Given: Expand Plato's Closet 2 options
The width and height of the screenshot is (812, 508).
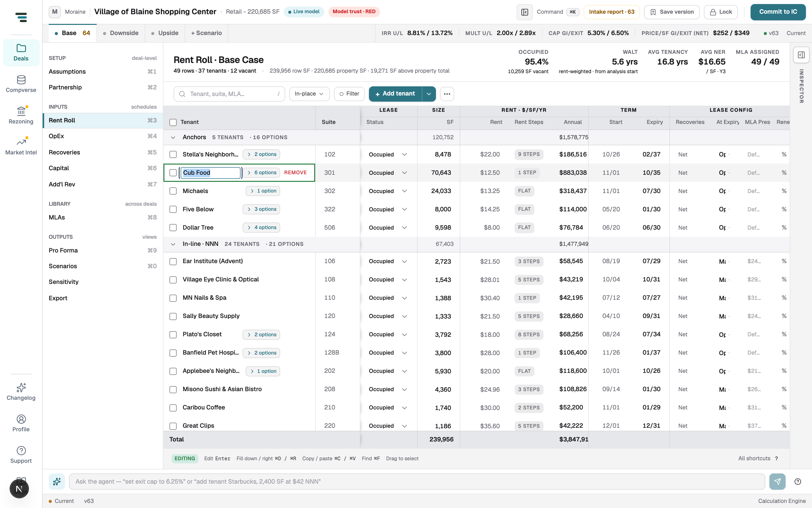Looking at the screenshot, I should click(262, 335).
